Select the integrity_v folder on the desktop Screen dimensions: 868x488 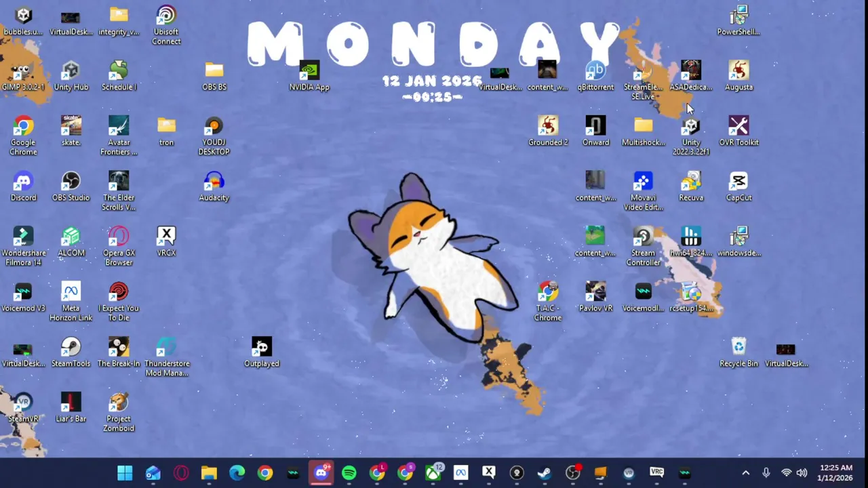click(x=119, y=20)
